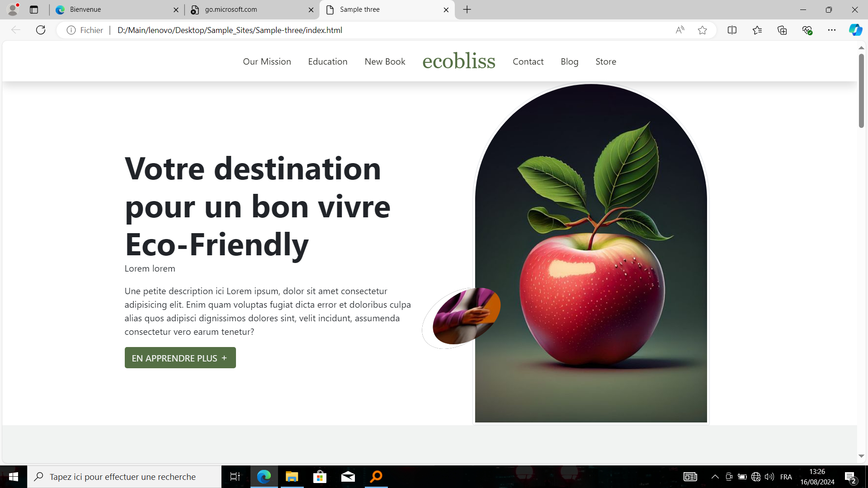Click the Refresh page icon
Viewport: 868px width, 488px height.
coord(41,30)
